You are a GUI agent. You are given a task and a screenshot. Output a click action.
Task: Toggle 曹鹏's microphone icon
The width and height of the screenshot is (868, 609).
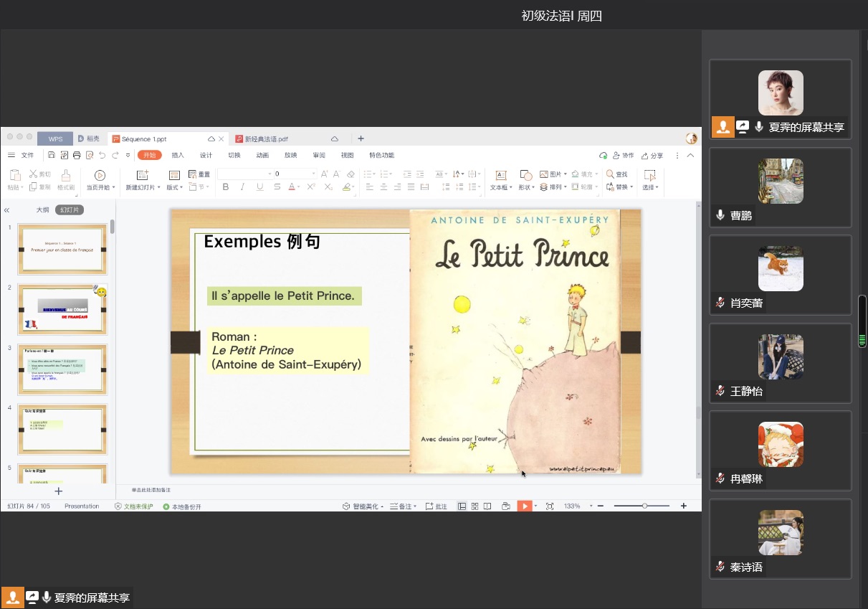click(x=720, y=215)
